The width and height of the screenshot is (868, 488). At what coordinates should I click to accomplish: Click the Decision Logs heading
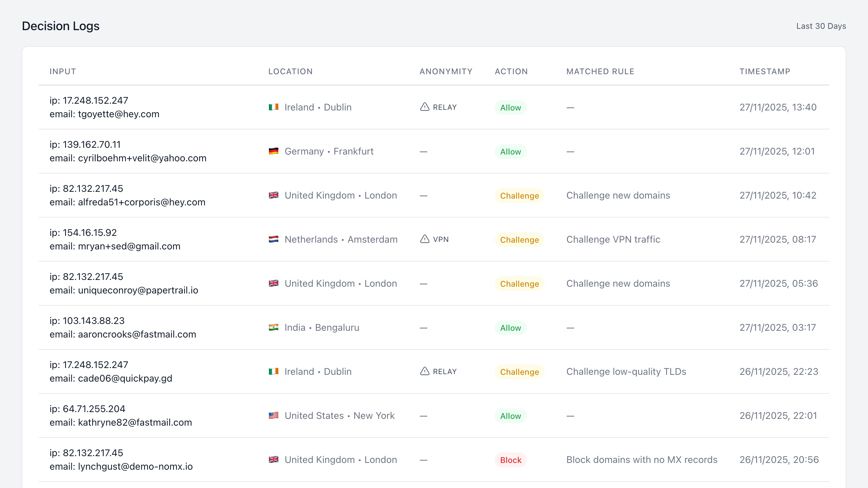coord(60,25)
